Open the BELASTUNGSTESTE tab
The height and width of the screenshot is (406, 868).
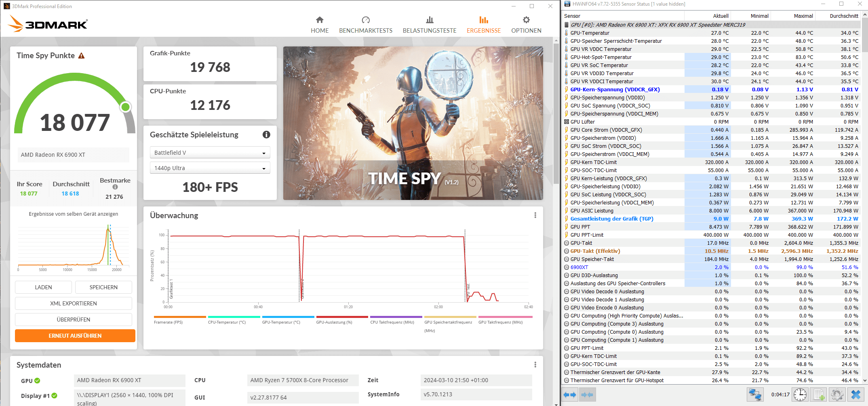(x=430, y=25)
